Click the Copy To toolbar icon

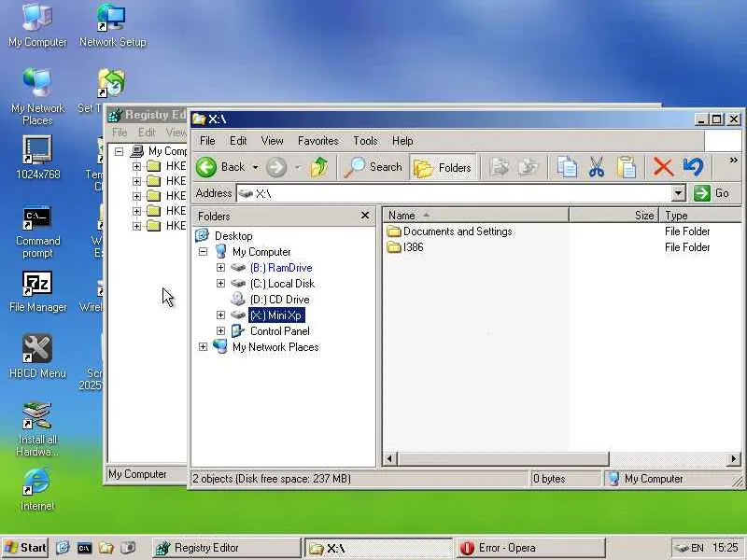(529, 167)
